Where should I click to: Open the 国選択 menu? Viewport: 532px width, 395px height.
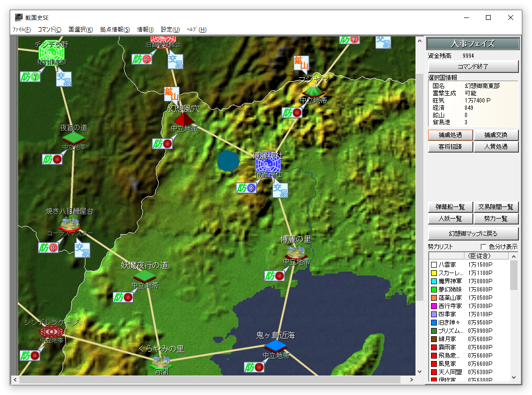click(x=81, y=30)
